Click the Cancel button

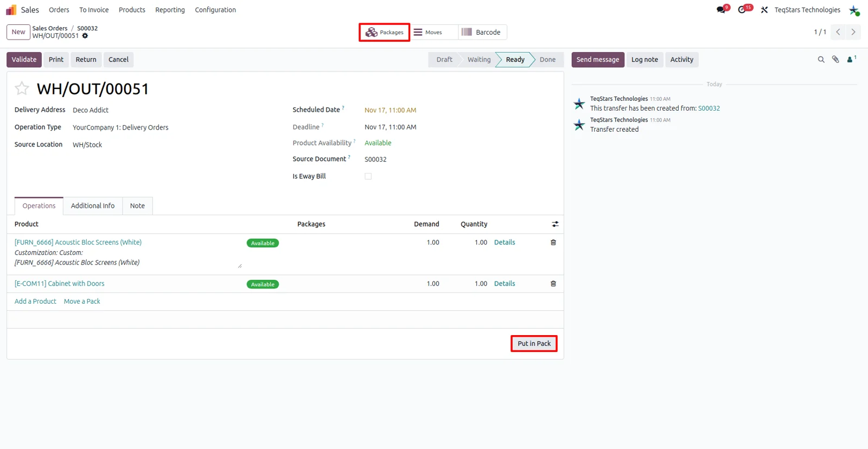coord(118,60)
